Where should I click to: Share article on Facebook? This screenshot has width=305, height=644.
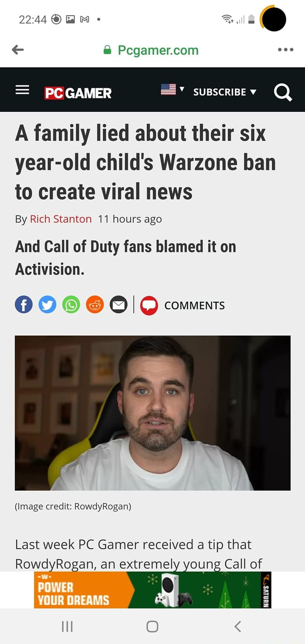coord(24,305)
